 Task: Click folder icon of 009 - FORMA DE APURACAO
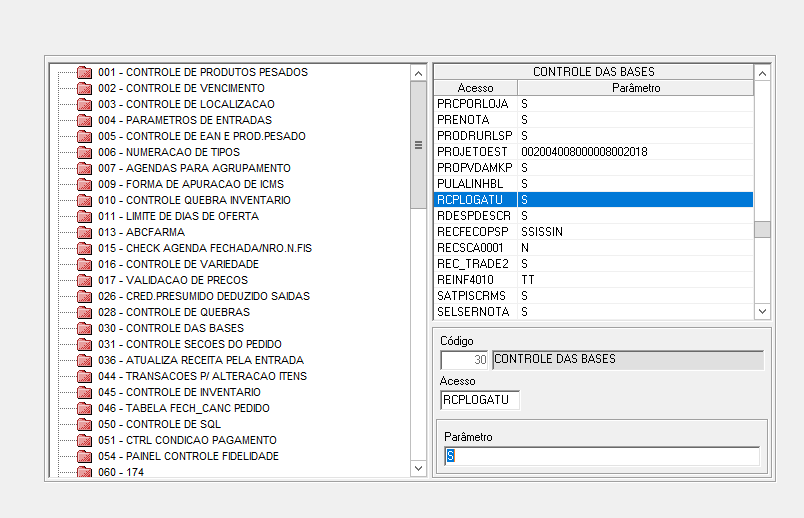pyautogui.click(x=84, y=184)
